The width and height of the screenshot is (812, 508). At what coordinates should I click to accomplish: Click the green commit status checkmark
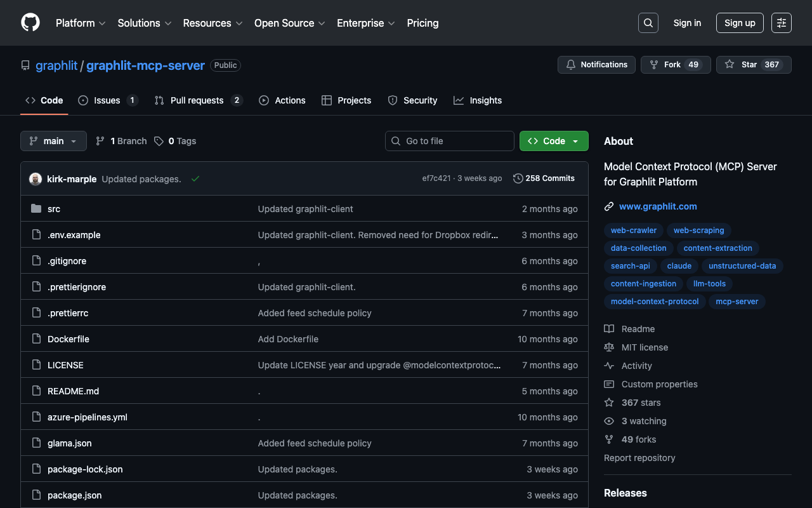(195, 179)
